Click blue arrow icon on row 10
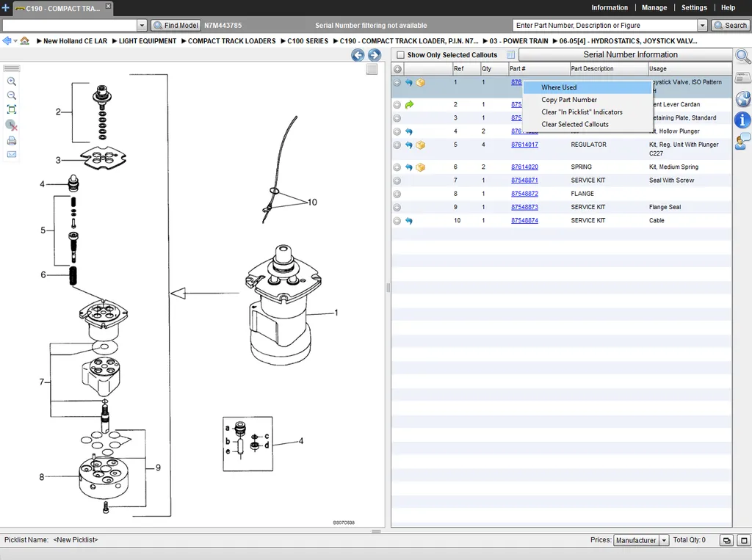Screen dimensions: 752x560 (408, 221)
